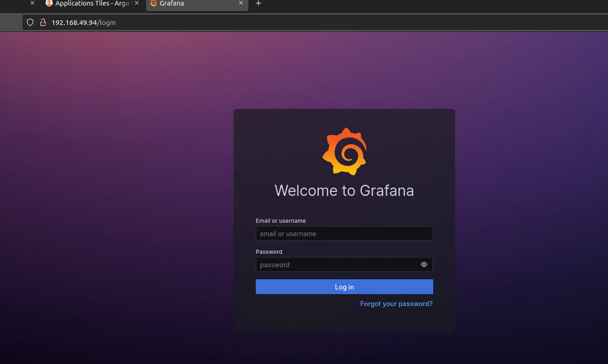Click the Argo favicon in the tab
608x364 pixels.
[x=49, y=3]
